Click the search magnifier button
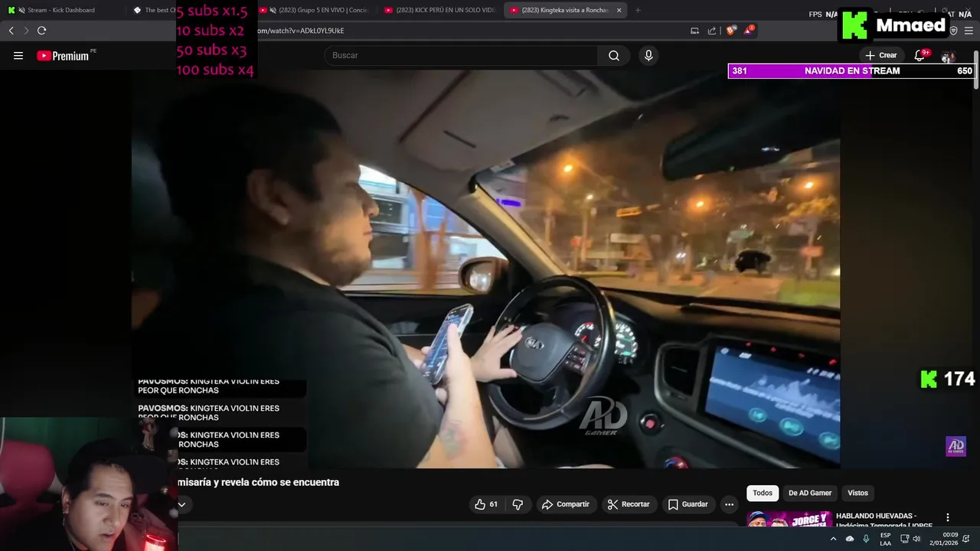 pyautogui.click(x=614, y=55)
